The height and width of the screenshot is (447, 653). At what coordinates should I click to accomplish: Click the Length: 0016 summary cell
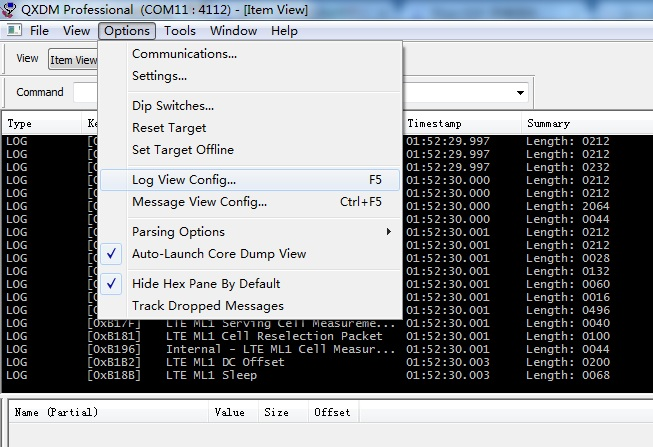click(568, 297)
